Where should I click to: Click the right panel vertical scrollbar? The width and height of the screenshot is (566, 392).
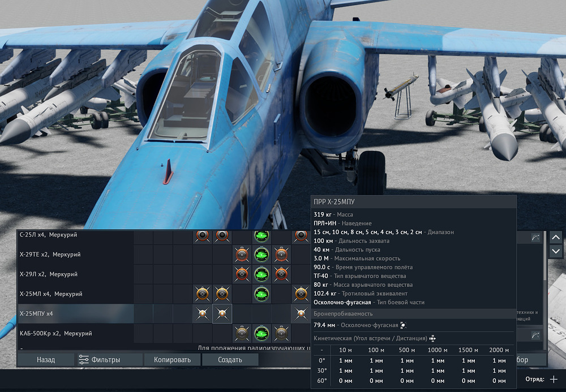(x=544, y=256)
